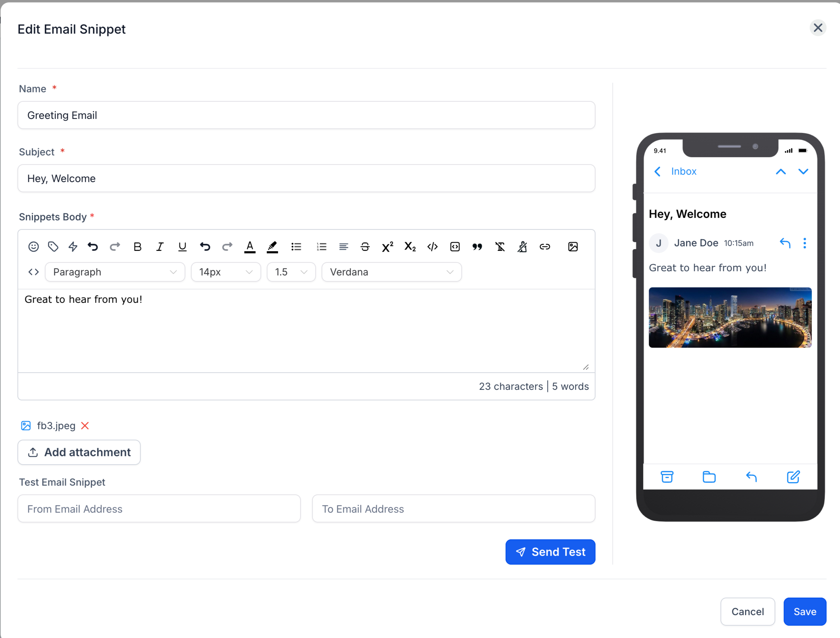This screenshot has width=840, height=638.
Task: Click the tag merge-field icon
Action: click(x=53, y=247)
